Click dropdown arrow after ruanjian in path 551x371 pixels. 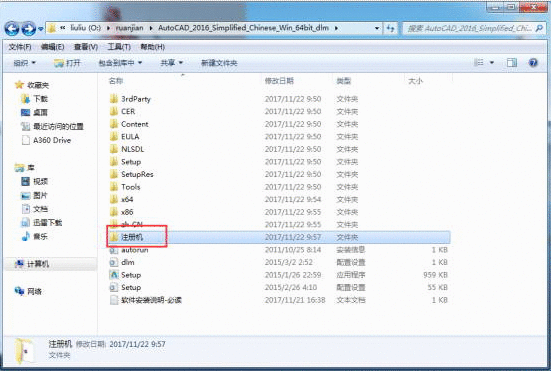151,28
